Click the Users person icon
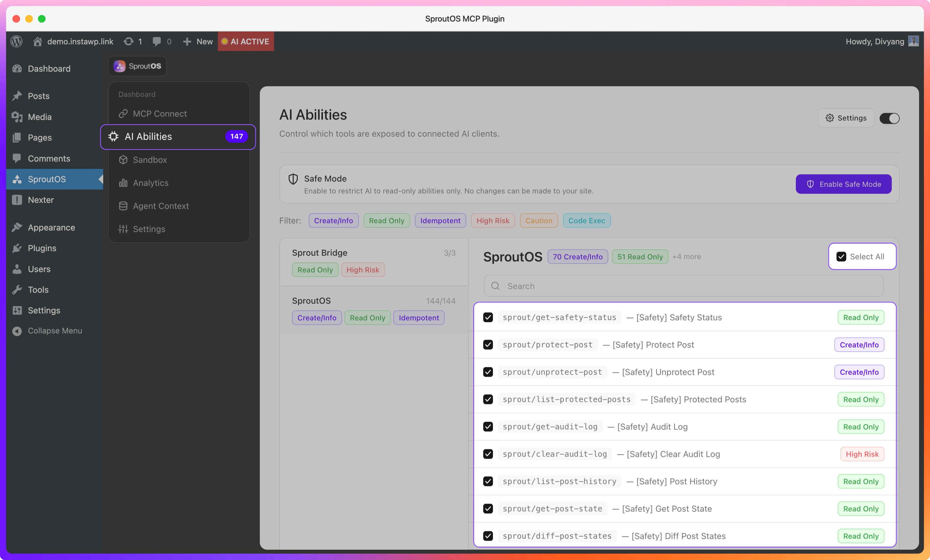The image size is (930, 560). [17, 269]
